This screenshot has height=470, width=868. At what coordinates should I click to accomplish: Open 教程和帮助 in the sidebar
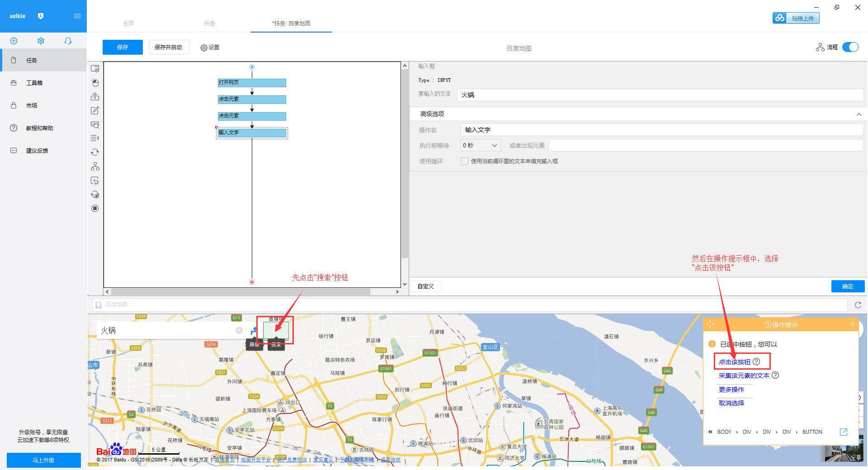coord(43,128)
